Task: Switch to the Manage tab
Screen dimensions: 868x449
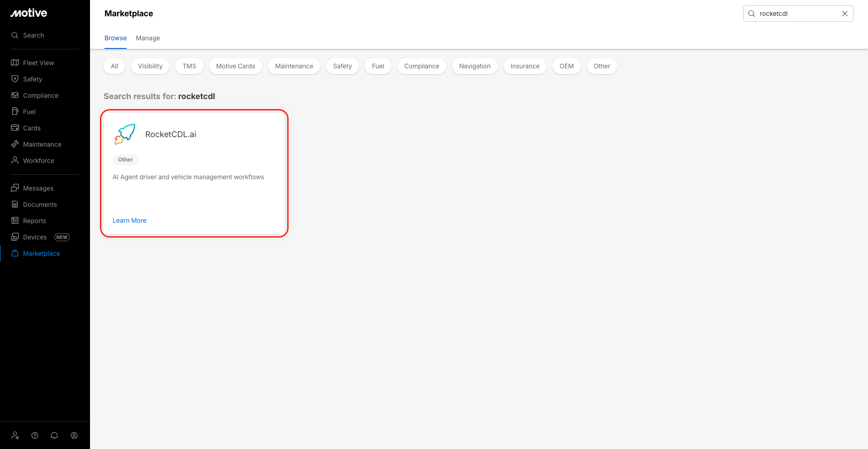Action: point(148,38)
